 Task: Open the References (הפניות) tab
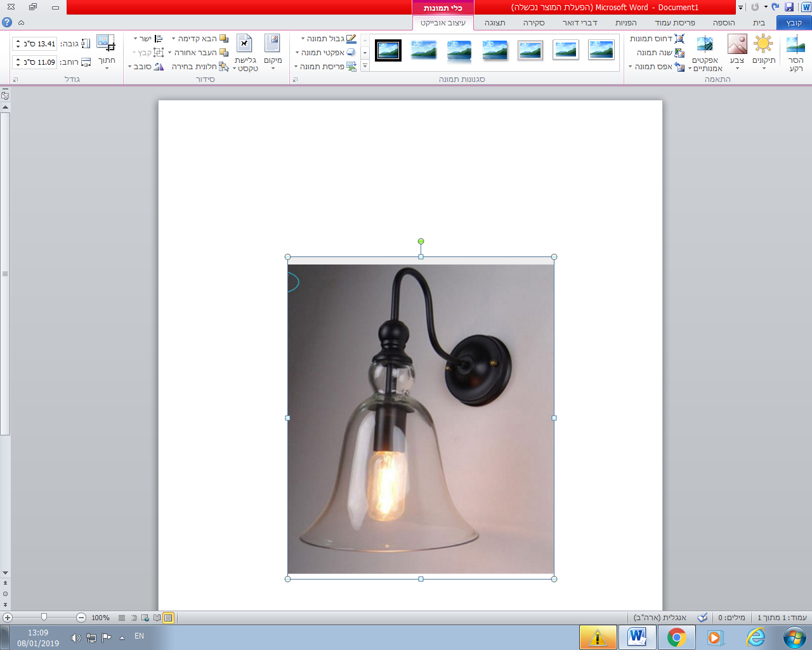[x=626, y=23]
